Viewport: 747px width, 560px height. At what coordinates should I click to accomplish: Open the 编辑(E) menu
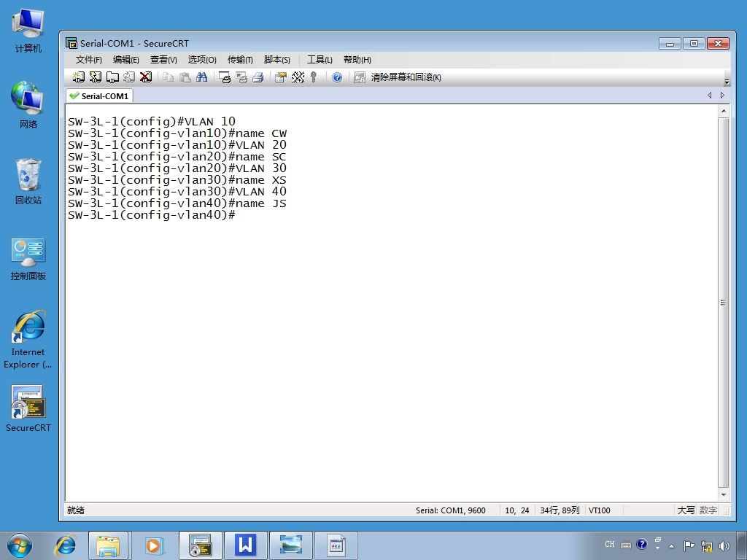125,60
